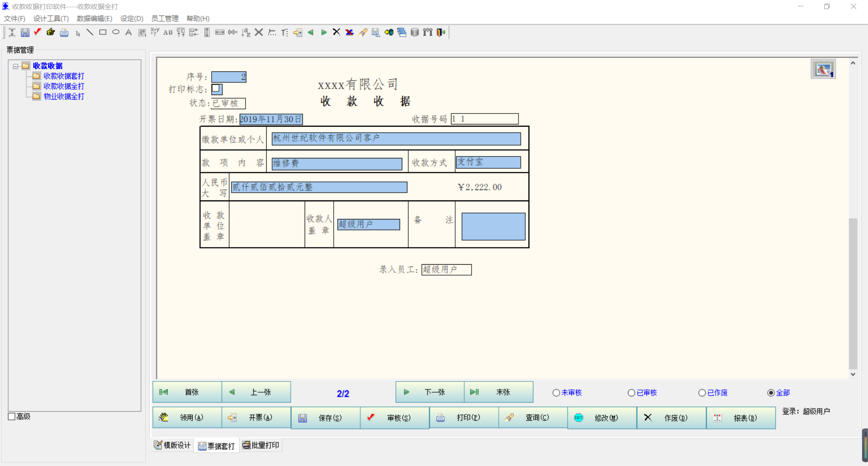Open the 文件(F) menu
This screenshot has height=466, width=868.
click(14, 19)
